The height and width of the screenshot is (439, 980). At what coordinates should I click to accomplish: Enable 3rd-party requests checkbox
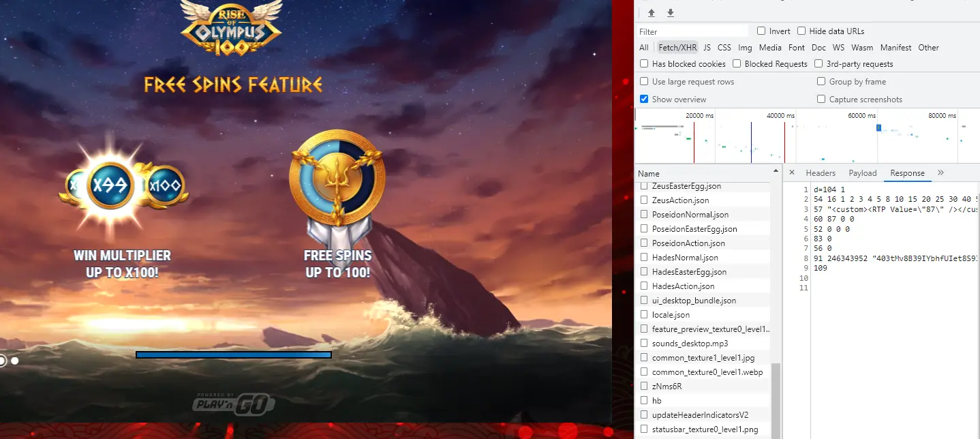818,64
